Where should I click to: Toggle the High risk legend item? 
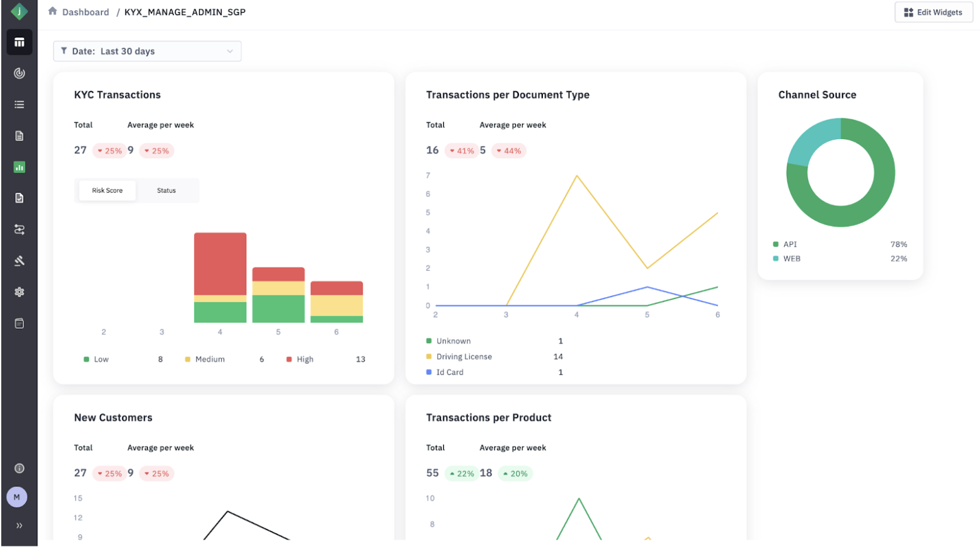pos(304,359)
